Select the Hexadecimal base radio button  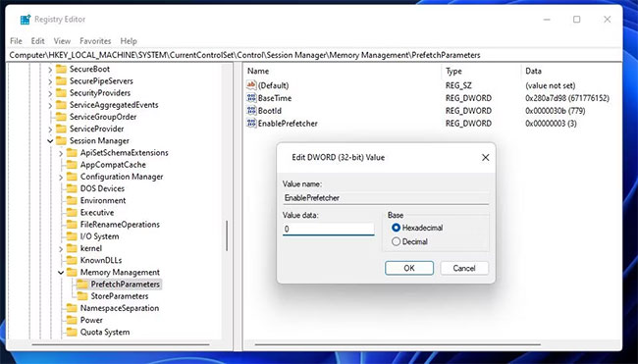coord(396,228)
